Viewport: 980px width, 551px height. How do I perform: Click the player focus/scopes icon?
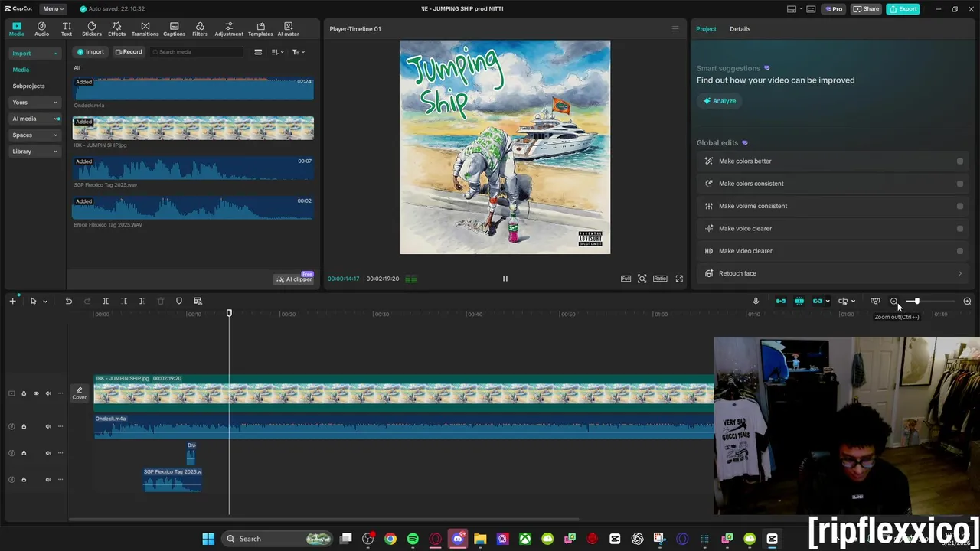pos(642,279)
